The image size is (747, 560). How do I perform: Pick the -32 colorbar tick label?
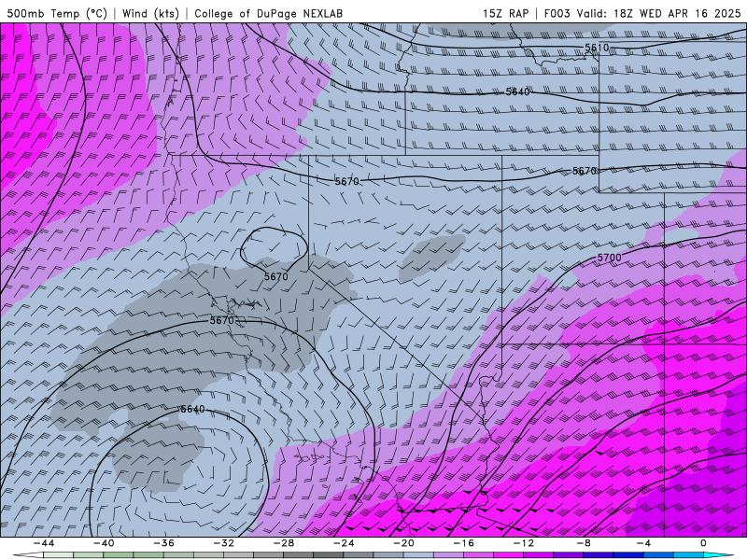click(x=224, y=543)
